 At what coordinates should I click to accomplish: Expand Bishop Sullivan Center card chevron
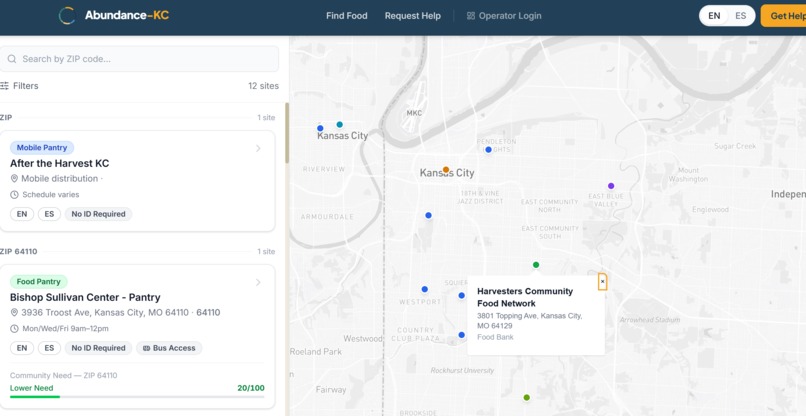(x=258, y=282)
